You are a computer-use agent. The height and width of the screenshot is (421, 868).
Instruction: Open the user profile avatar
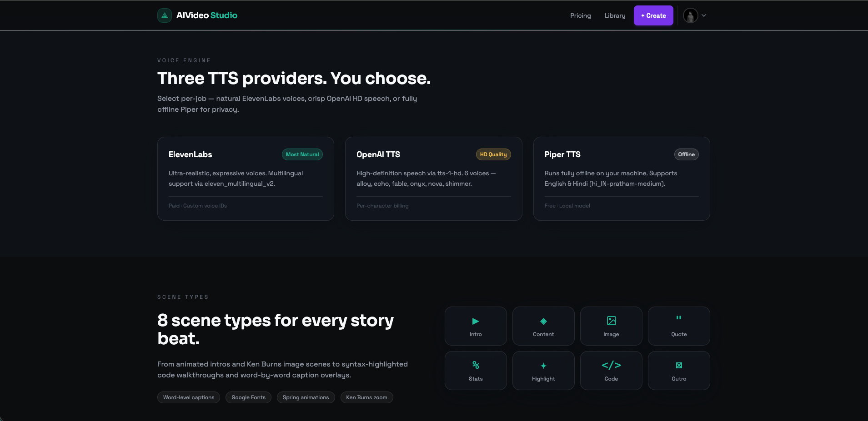click(x=690, y=15)
